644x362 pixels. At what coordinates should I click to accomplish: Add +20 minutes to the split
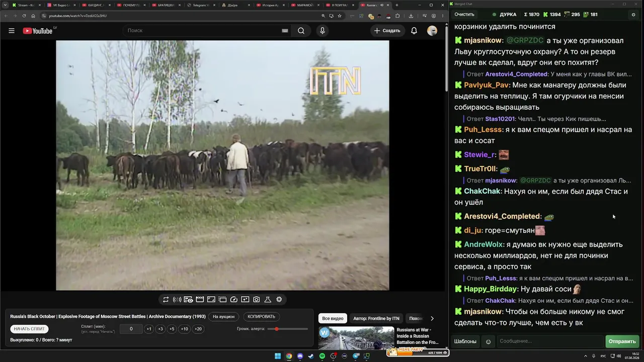[198, 329]
